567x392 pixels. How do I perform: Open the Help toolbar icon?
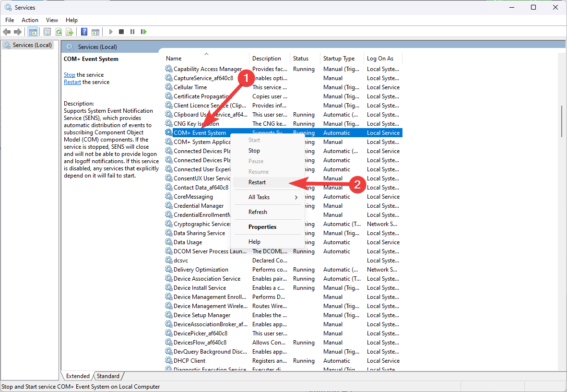click(84, 32)
